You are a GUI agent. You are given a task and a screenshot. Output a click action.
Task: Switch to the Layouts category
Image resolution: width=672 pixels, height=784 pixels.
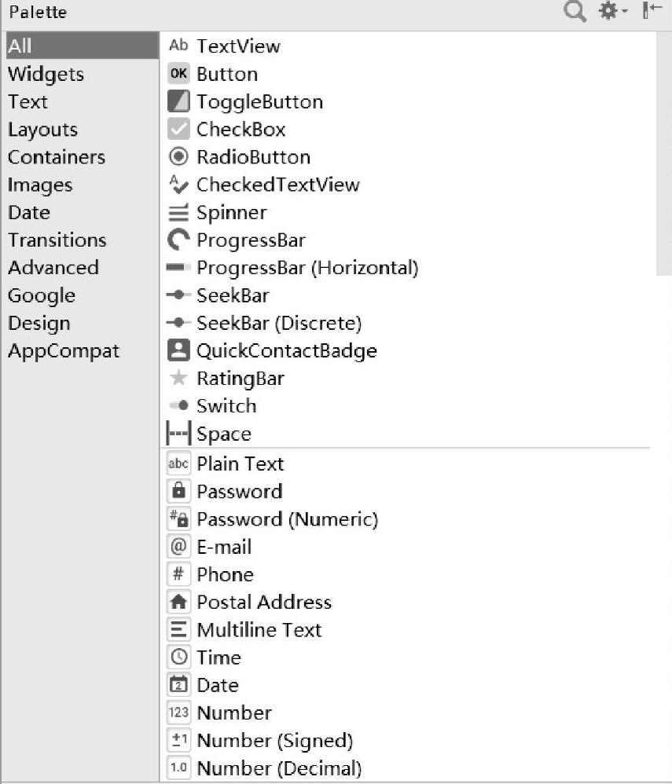click(42, 130)
